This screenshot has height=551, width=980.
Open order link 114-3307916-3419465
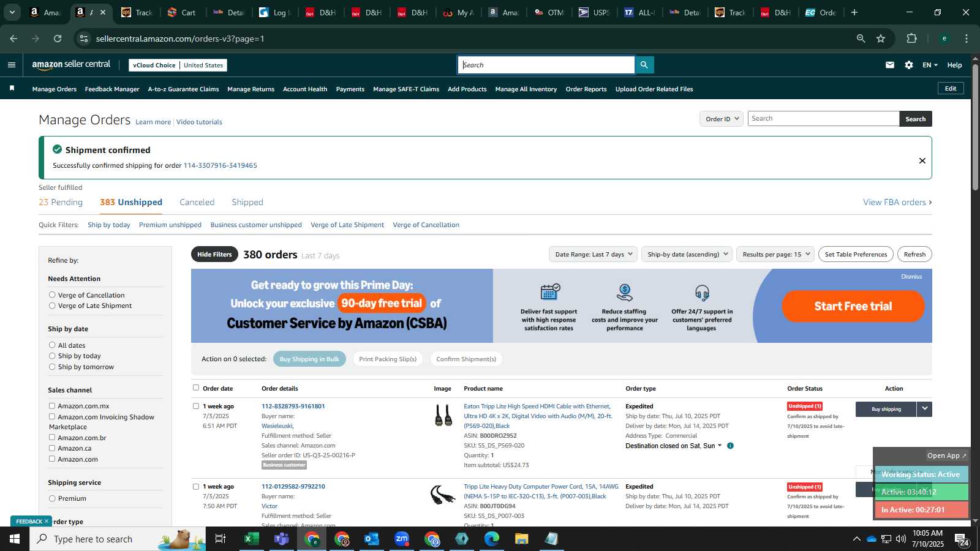(220, 165)
